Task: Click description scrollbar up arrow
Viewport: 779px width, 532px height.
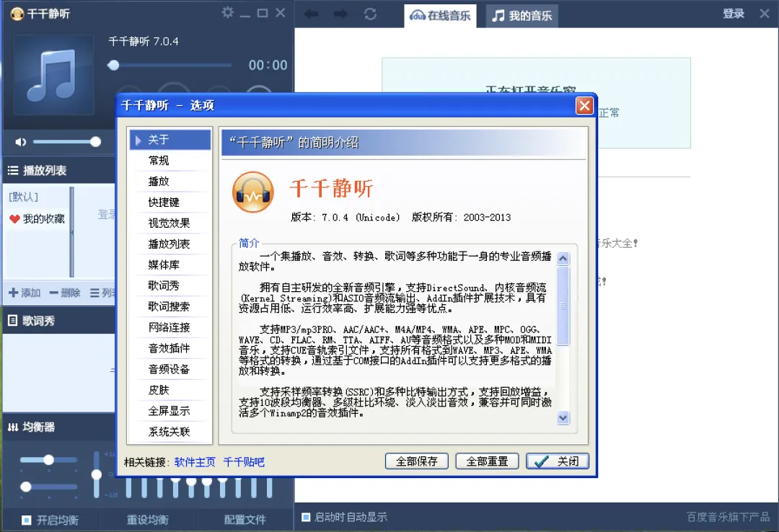Action: click(563, 259)
